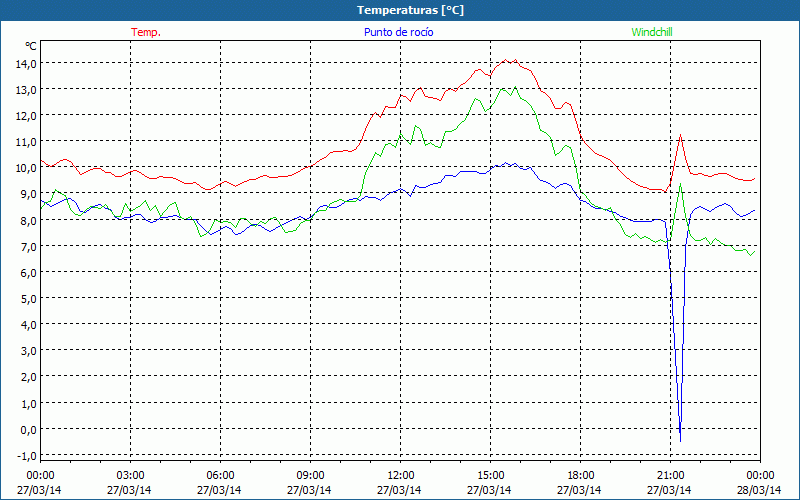Click the blue Punto de rocío legend label
Image resolution: width=800 pixels, height=500 pixels.
coord(398,32)
